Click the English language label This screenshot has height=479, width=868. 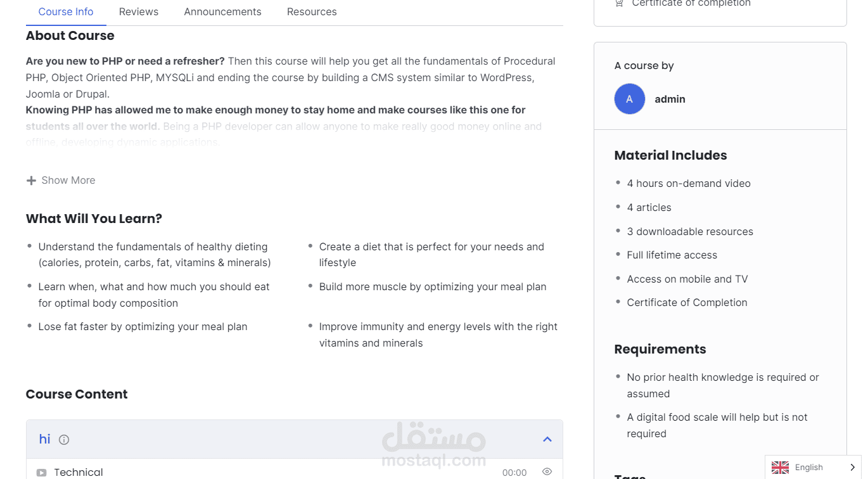coord(808,467)
